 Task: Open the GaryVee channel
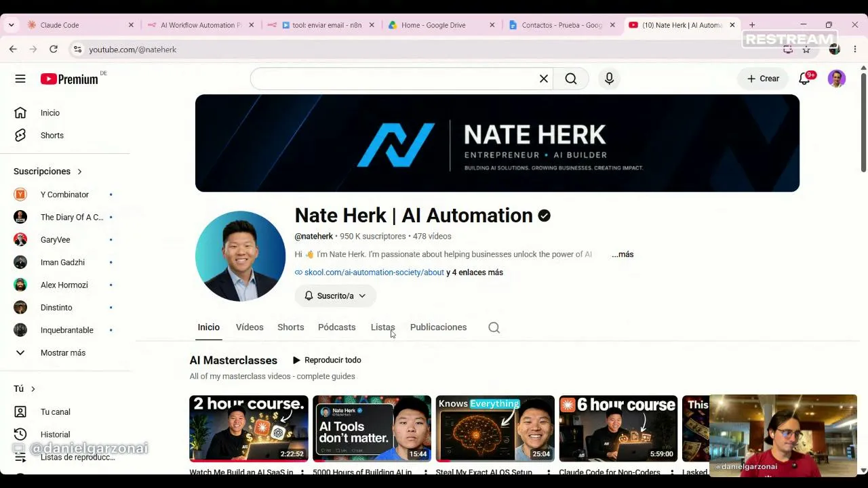click(x=64, y=240)
